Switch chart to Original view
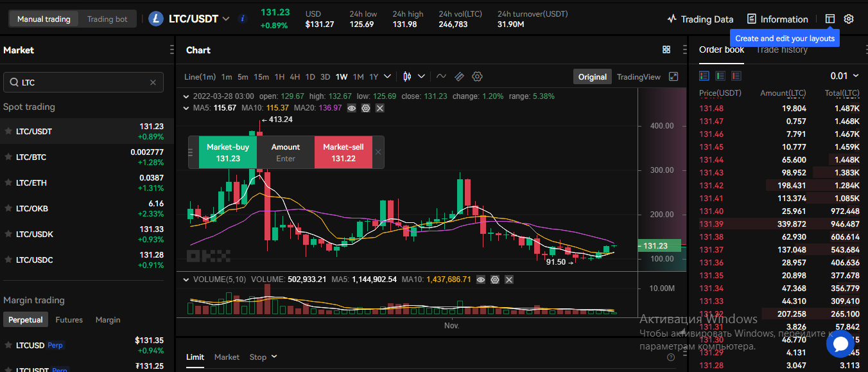The width and height of the screenshot is (868, 372). (x=593, y=76)
